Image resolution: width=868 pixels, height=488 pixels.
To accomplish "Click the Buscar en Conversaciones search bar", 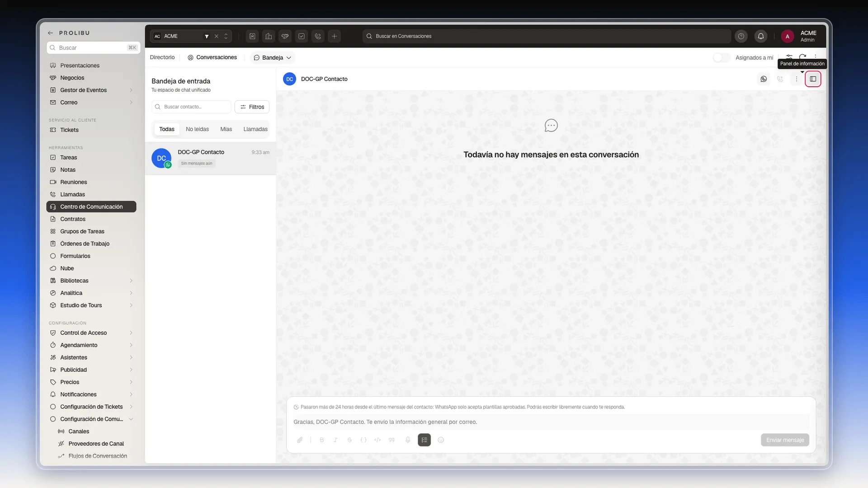I will tap(547, 36).
